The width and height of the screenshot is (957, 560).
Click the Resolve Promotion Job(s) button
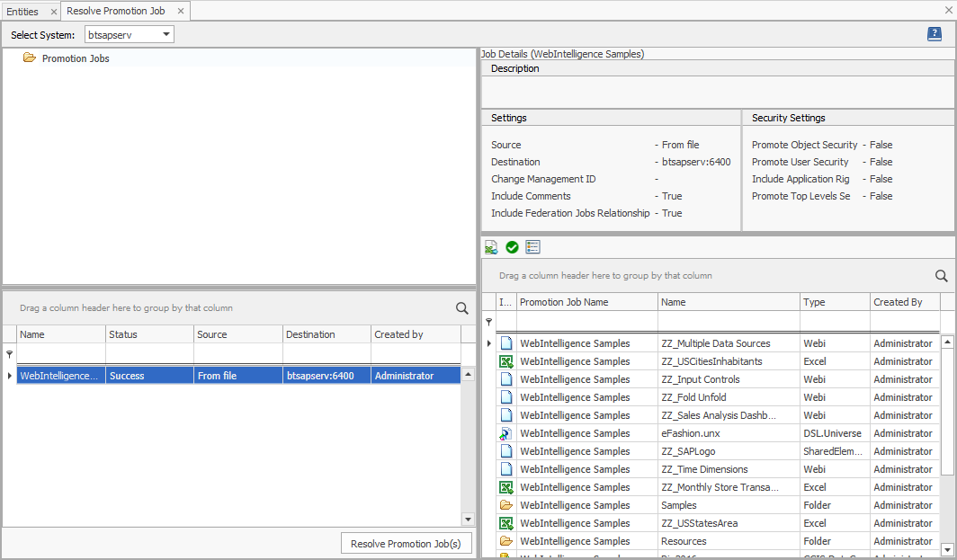[x=406, y=544]
